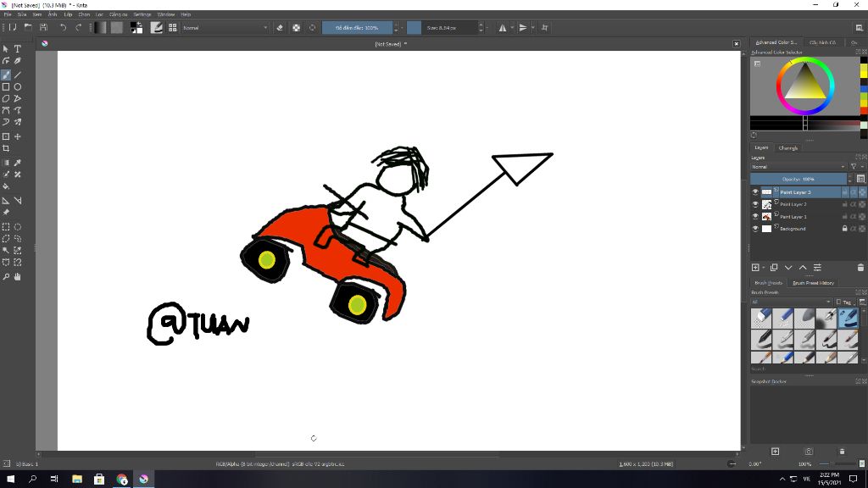The height and width of the screenshot is (488, 868).
Task: Open the File menu
Action: (x=7, y=14)
